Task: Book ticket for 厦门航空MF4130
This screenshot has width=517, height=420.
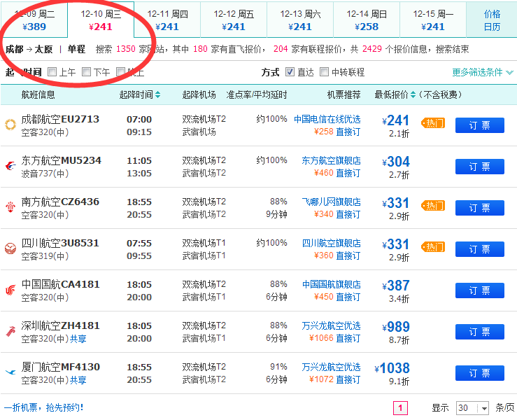Action: [480, 373]
